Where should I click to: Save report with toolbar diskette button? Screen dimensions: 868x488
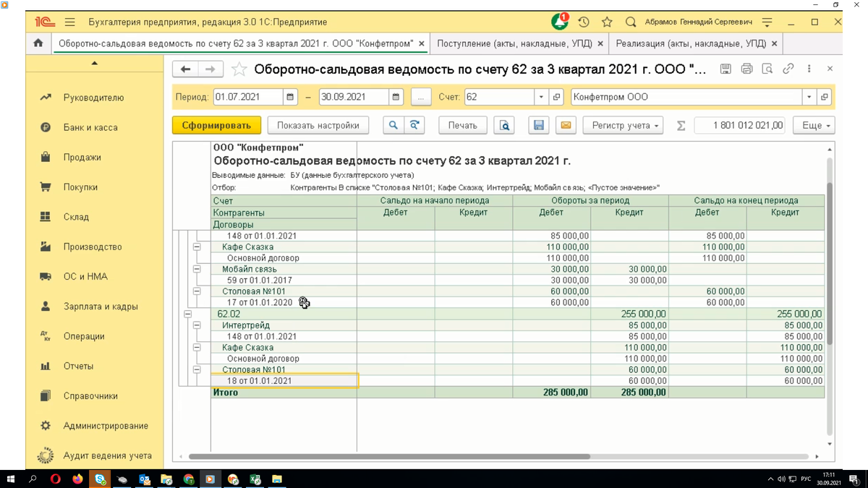tap(539, 125)
